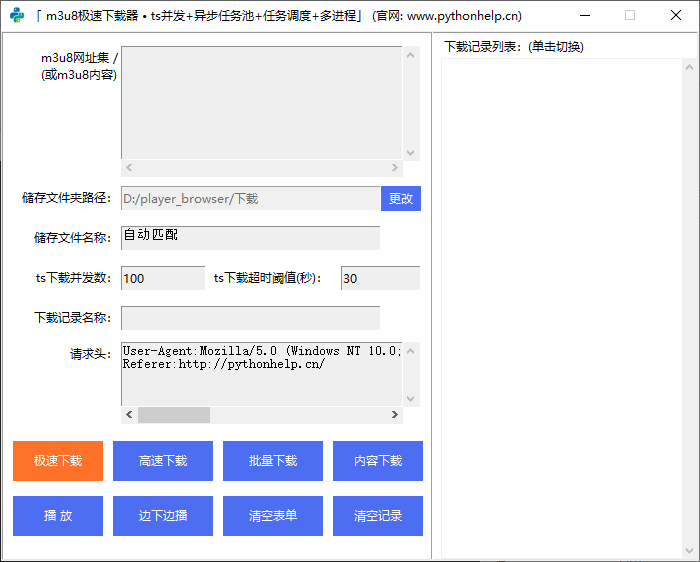Click the ts下载超时阈值 timeout field
The height and width of the screenshot is (562, 700).
[380, 278]
